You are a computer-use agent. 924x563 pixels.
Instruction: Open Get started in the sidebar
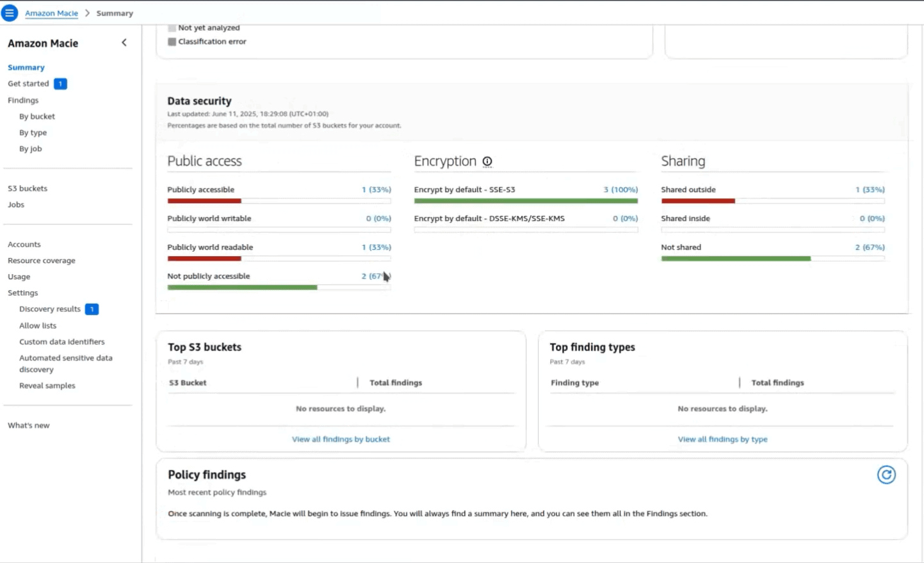pyautogui.click(x=28, y=84)
